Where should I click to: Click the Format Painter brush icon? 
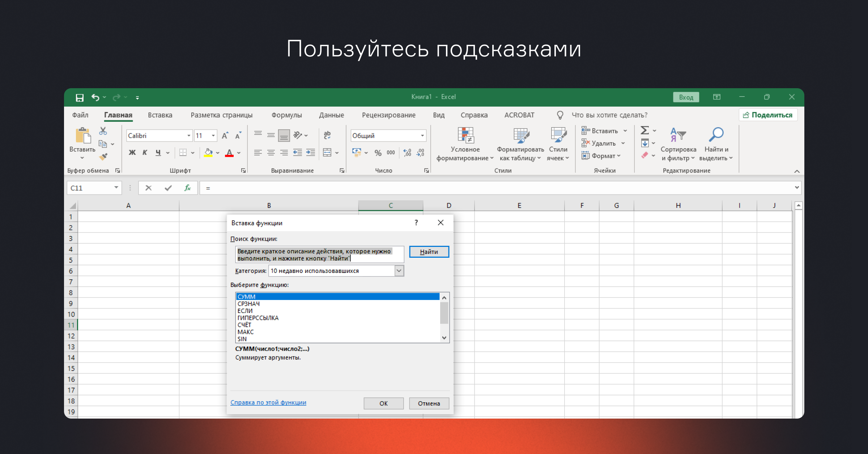coord(103,157)
